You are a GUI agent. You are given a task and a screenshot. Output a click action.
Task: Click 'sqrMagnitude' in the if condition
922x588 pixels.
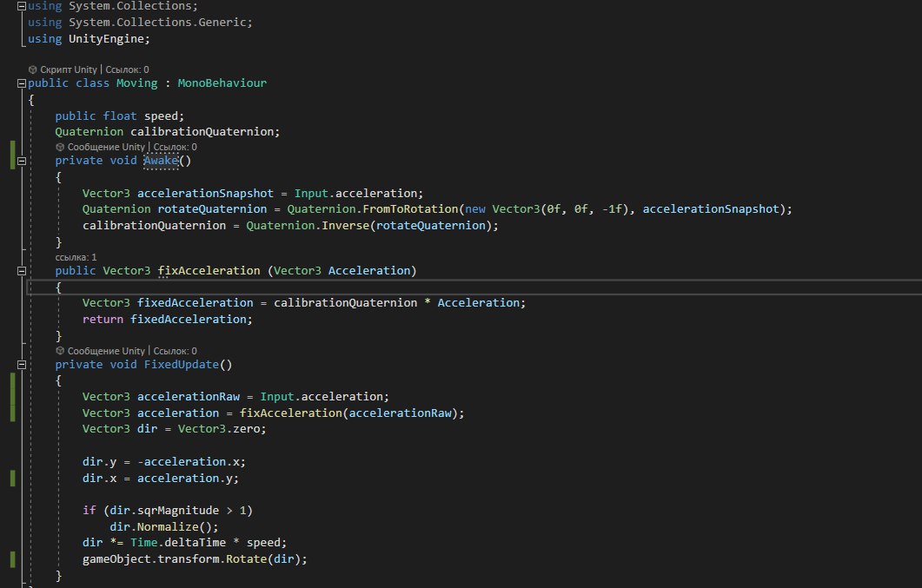coord(178,511)
